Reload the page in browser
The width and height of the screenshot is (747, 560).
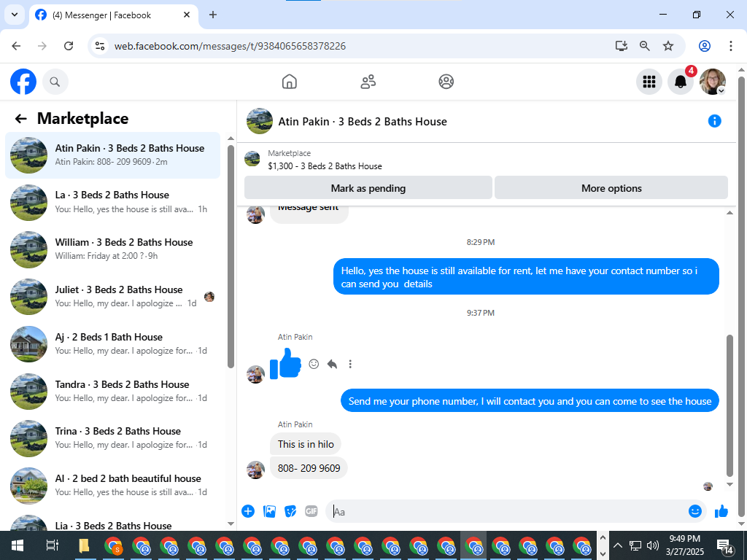(x=69, y=46)
